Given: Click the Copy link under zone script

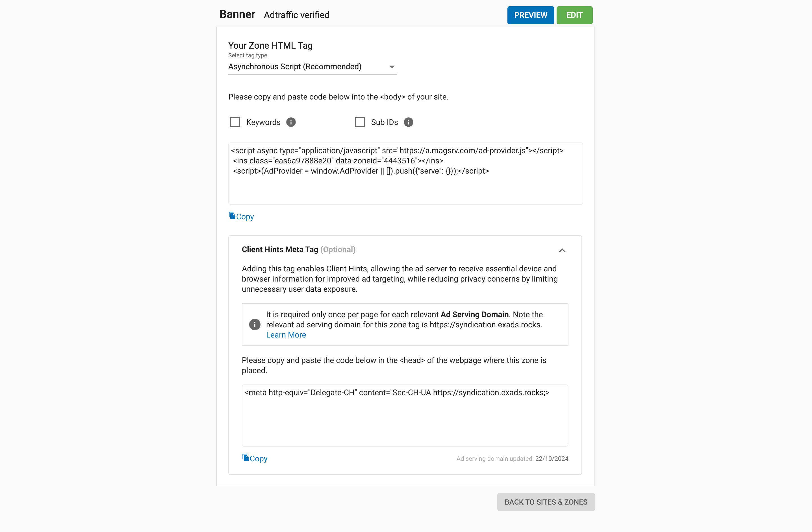Looking at the screenshot, I should pyautogui.click(x=245, y=217).
